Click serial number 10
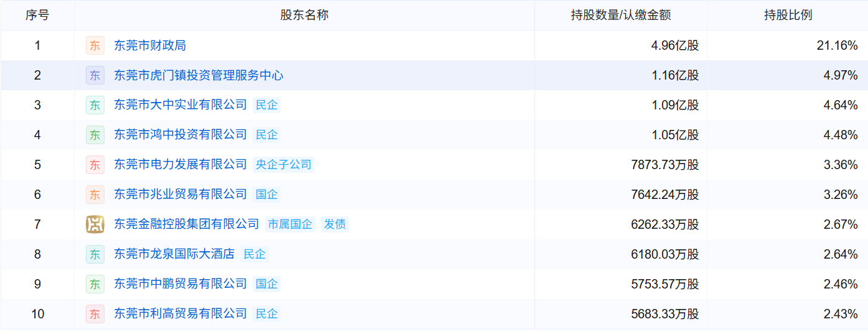Screen dimensions: 868x332 [x=37, y=314]
